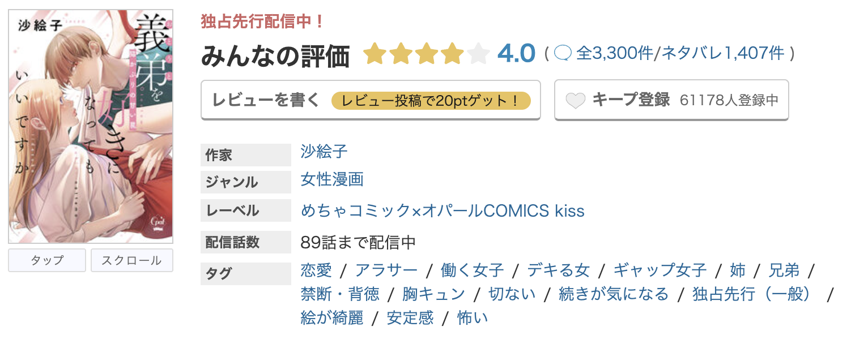This screenshot has height=344, width=868.
Task: Click the heart icon for キープ登録
Action: pyautogui.click(x=576, y=101)
